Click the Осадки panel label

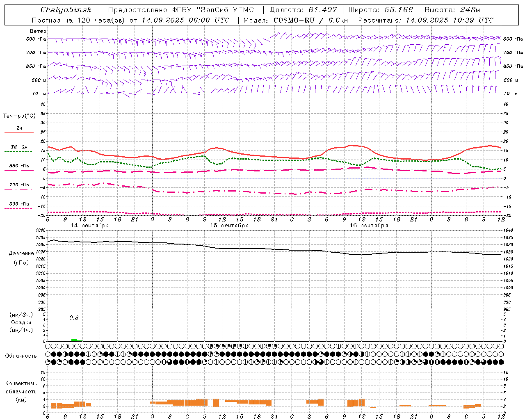coord(21,322)
